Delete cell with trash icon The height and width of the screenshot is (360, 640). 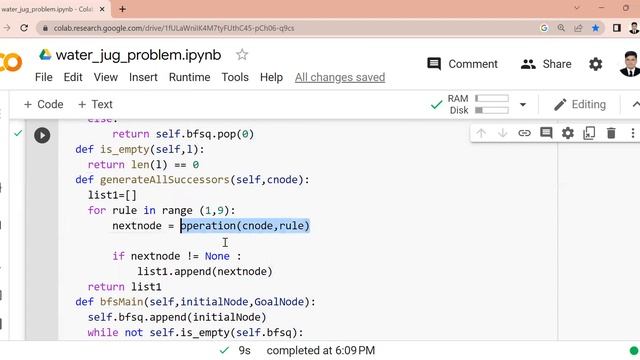[x=611, y=133]
